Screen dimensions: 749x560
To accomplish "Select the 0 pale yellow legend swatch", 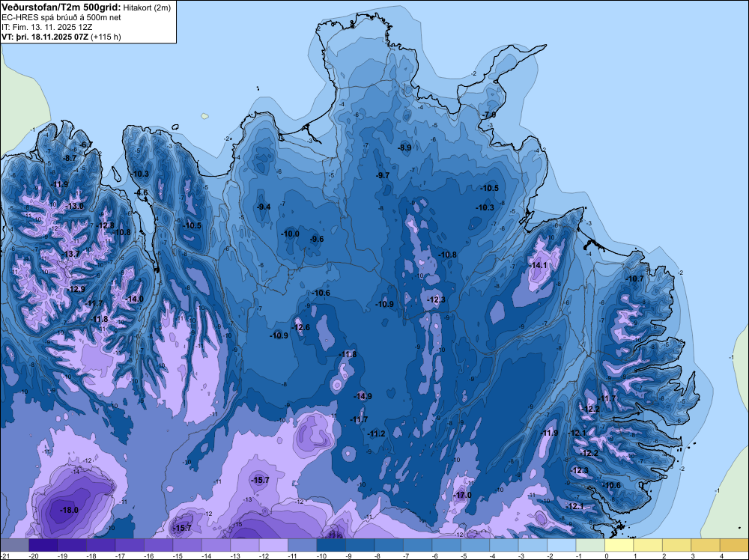I will coord(619,545).
